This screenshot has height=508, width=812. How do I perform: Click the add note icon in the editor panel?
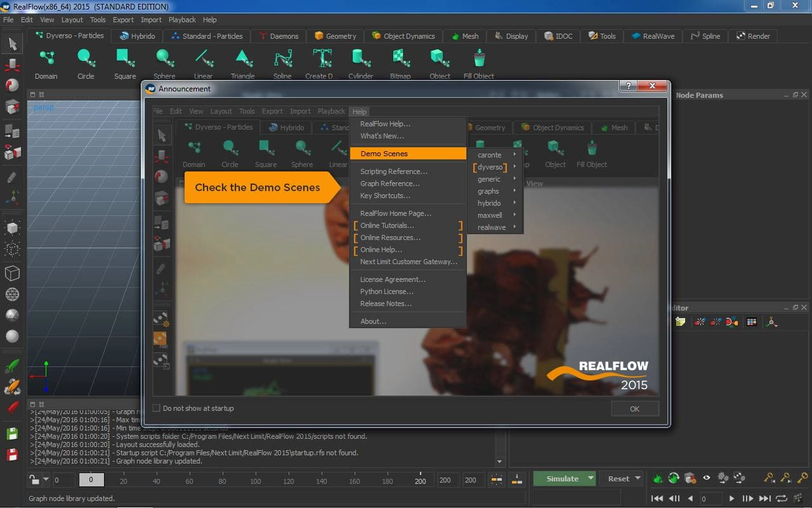tap(681, 322)
